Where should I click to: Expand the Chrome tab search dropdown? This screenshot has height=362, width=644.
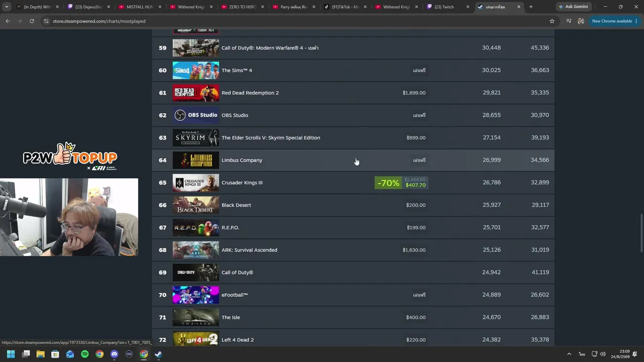click(x=7, y=7)
